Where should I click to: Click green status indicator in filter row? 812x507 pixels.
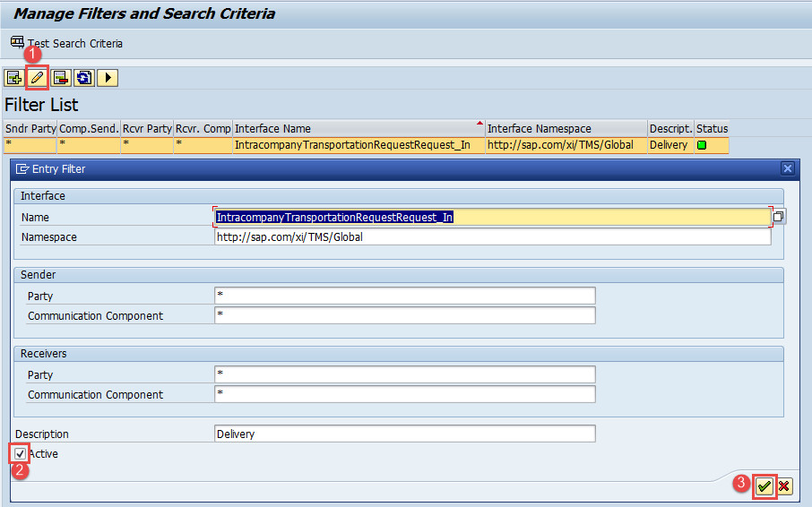(x=702, y=144)
